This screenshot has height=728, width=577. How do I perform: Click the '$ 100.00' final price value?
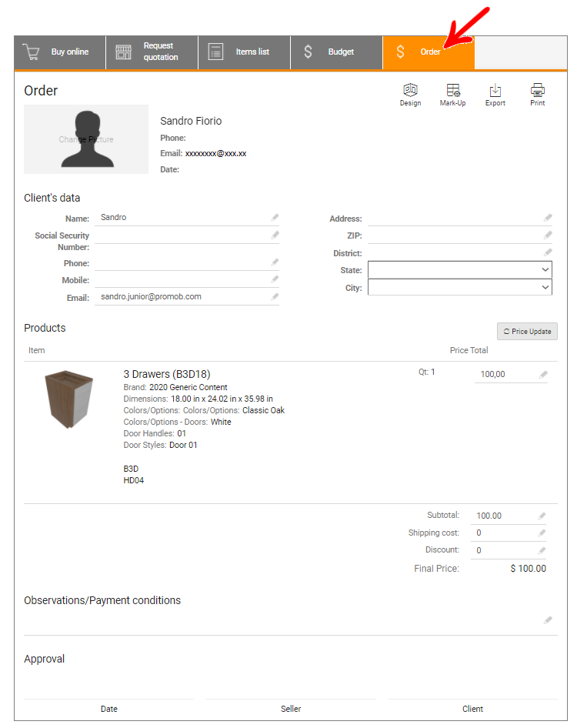[x=529, y=569]
